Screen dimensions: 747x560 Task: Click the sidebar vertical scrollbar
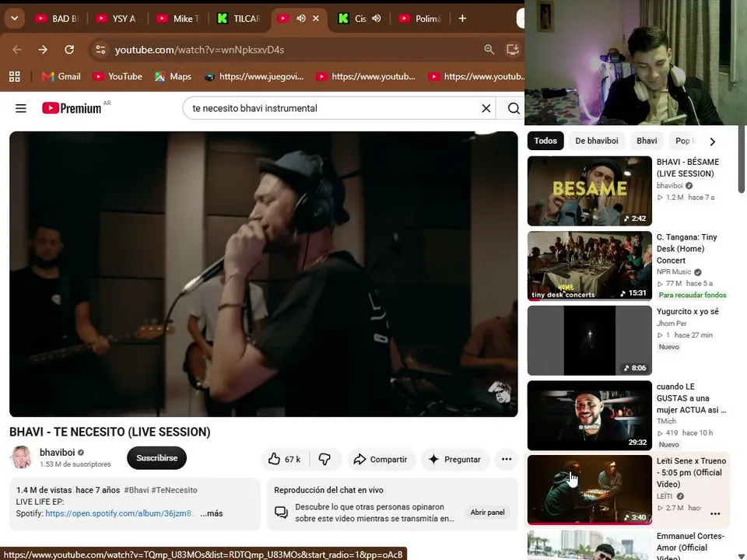pos(742,159)
